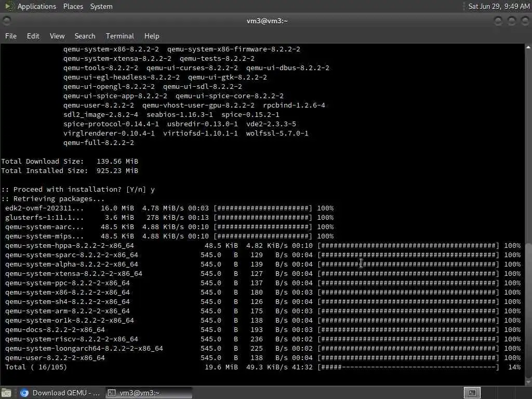Click 'qemu-system-arm-8.2.2-2-x86_64' row
This screenshot has height=399, width=532.
263,311
